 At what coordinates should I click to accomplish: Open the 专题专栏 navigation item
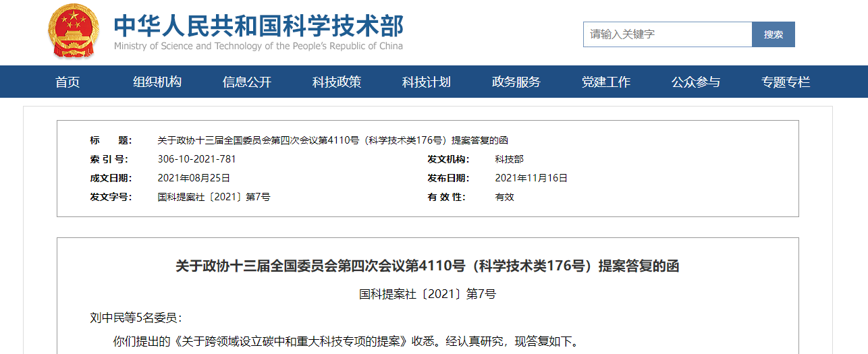[786, 82]
